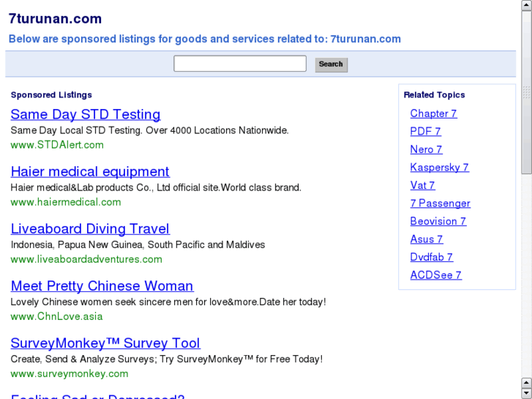Open the Nero 7 related topic
Viewport: 532px width, 399px height.
tap(426, 149)
